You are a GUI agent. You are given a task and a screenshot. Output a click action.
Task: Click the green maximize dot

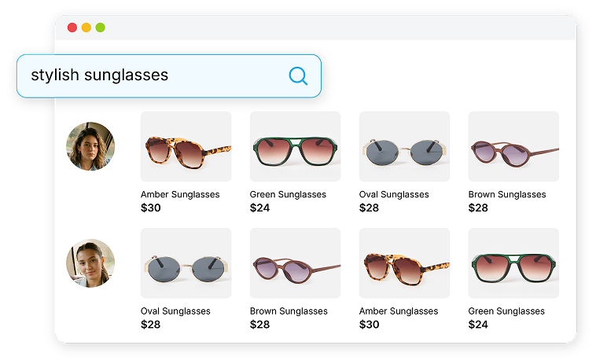tap(101, 28)
